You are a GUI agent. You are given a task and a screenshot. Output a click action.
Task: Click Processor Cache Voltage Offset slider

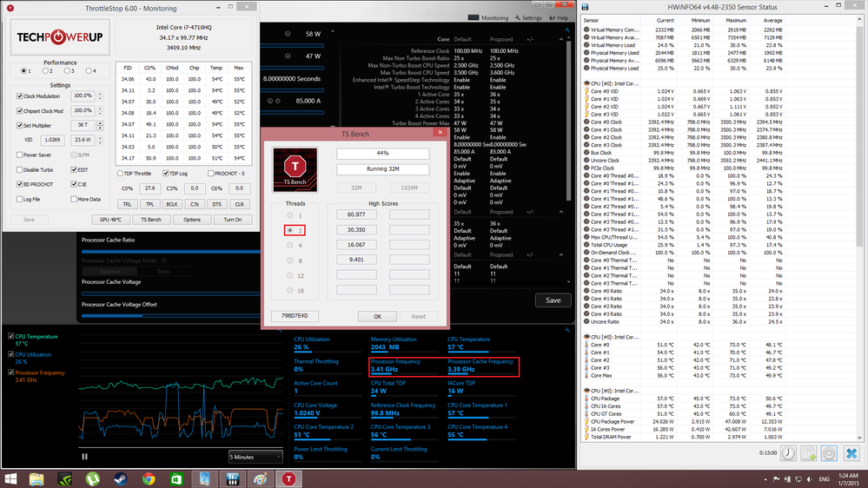[171, 315]
